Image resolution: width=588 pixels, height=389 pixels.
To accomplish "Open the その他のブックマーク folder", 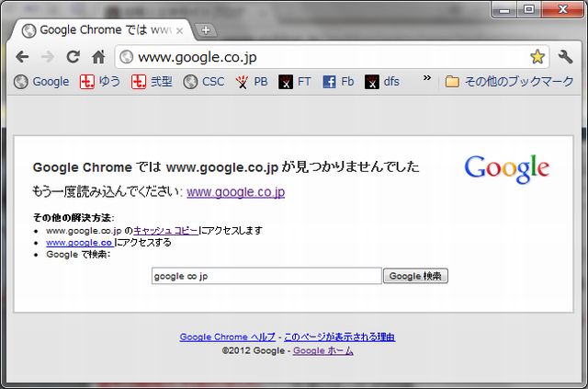I will pyautogui.click(x=509, y=82).
